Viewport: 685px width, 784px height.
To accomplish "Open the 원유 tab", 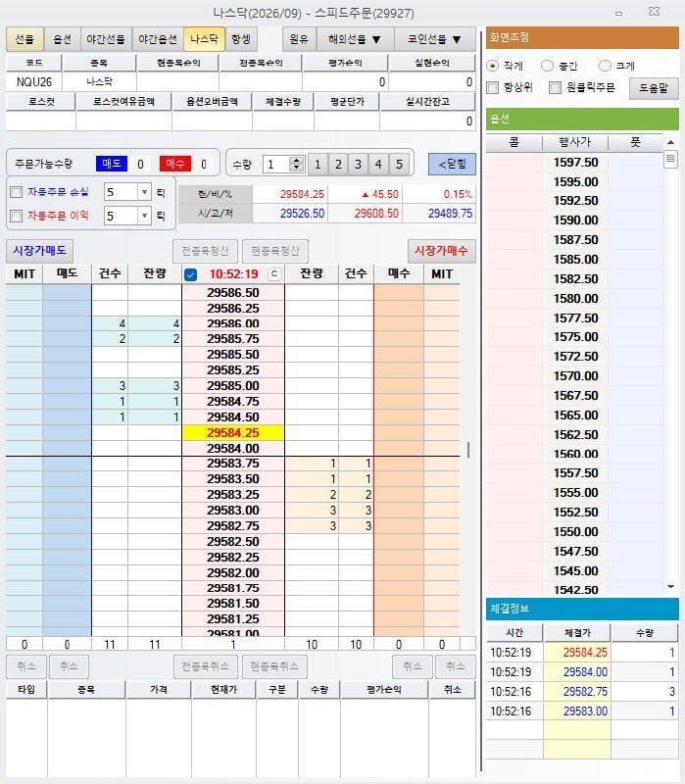I will point(299,39).
